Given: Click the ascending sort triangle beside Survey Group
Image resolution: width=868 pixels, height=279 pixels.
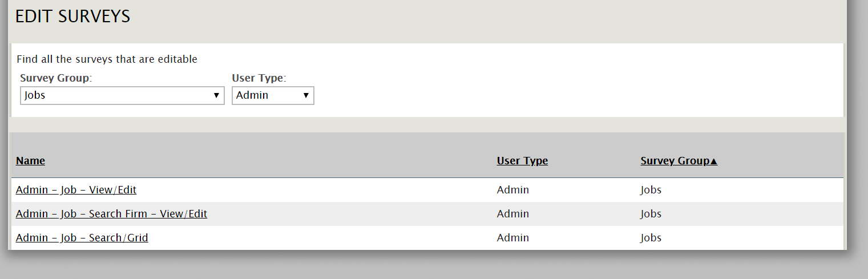Looking at the screenshot, I should point(713,161).
